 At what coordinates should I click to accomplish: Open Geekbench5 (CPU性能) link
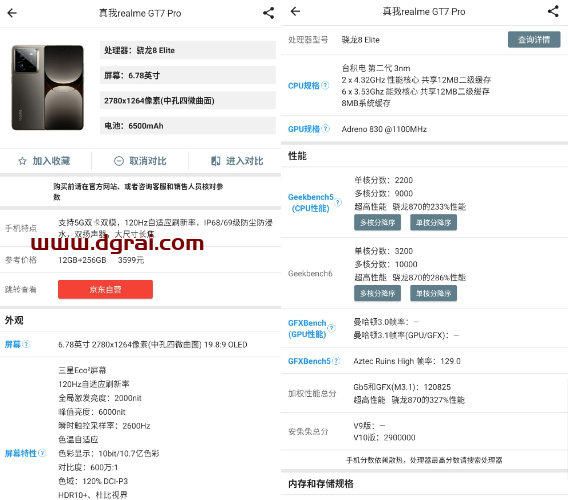[310, 203]
